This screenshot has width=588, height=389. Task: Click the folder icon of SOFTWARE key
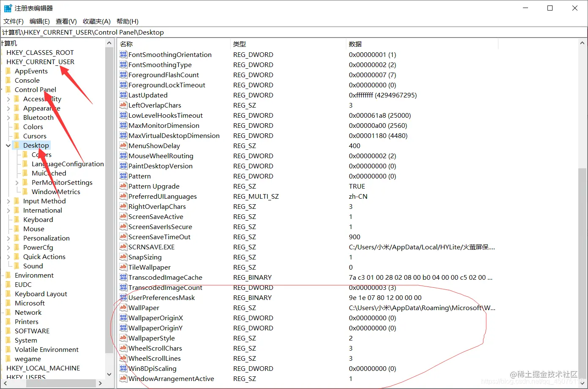point(8,331)
